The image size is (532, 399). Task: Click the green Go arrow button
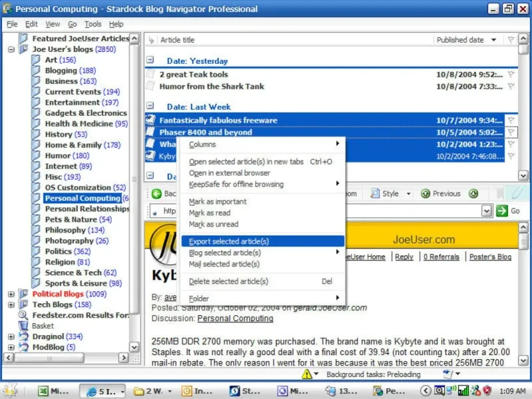(502, 211)
